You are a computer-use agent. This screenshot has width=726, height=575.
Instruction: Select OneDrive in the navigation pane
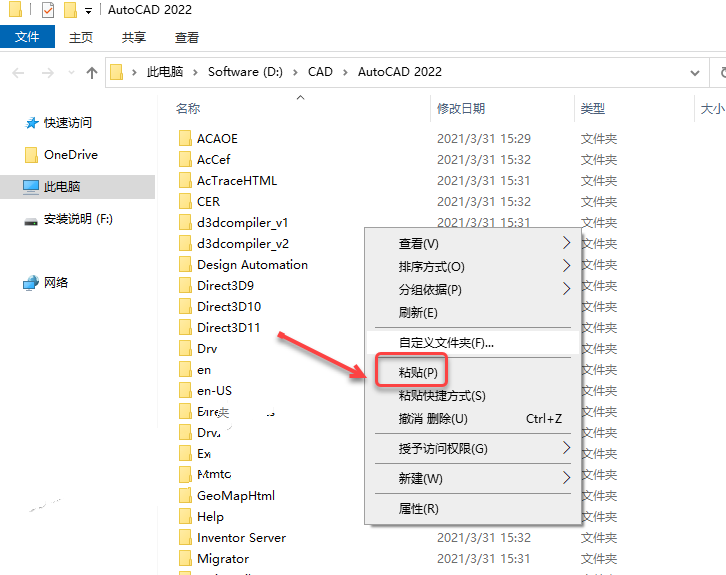tap(61, 155)
